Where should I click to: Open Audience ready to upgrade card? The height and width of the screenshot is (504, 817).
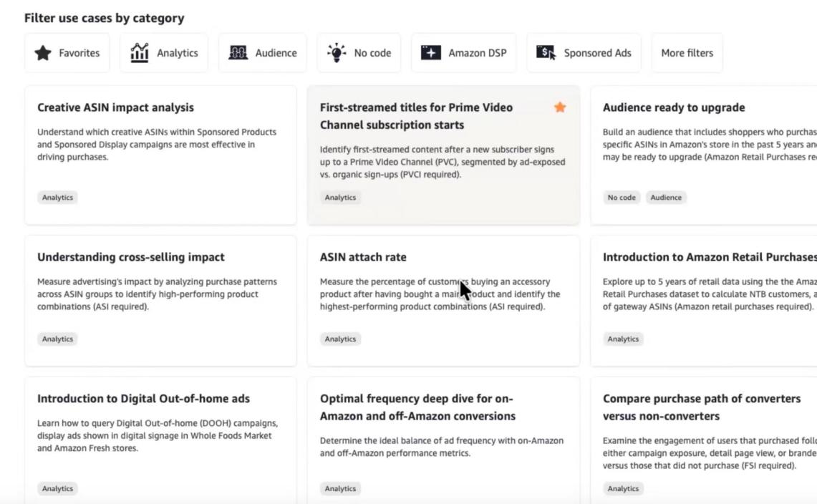pos(674,107)
